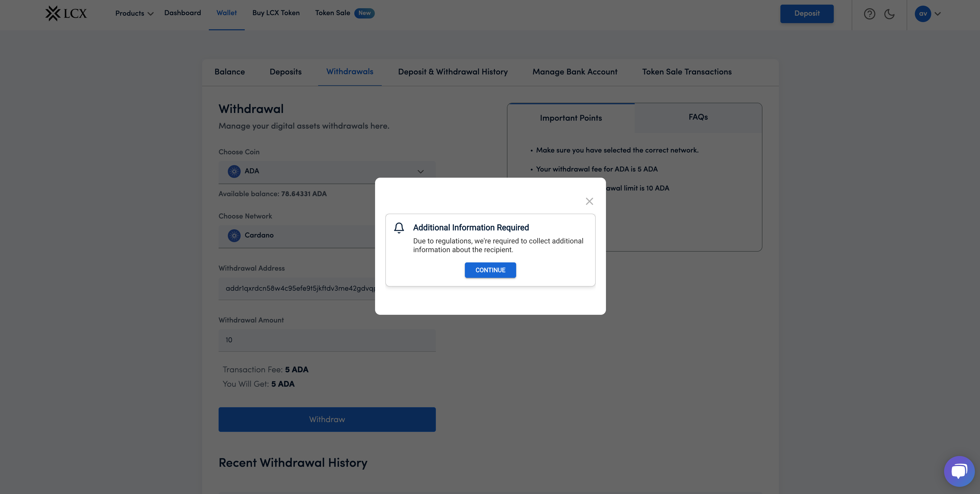Open the help question mark icon

click(x=869, y=14)
